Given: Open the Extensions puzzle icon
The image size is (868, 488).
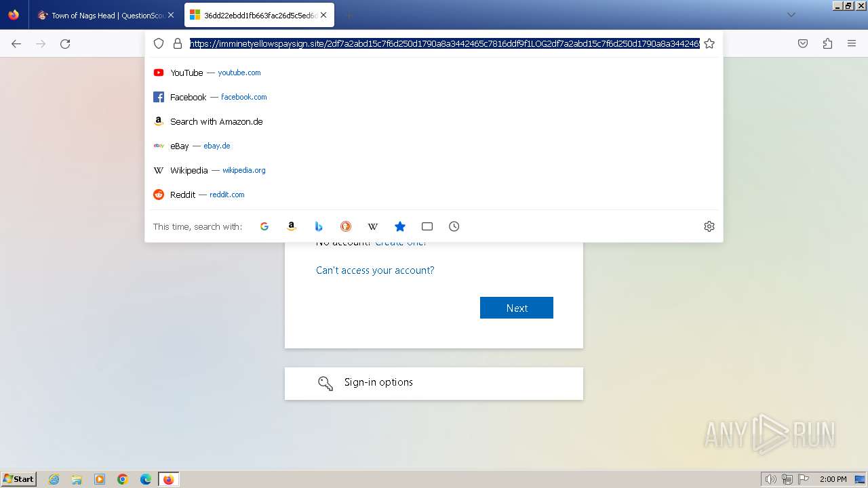Looking at the screenshot, I should point(827,43).
